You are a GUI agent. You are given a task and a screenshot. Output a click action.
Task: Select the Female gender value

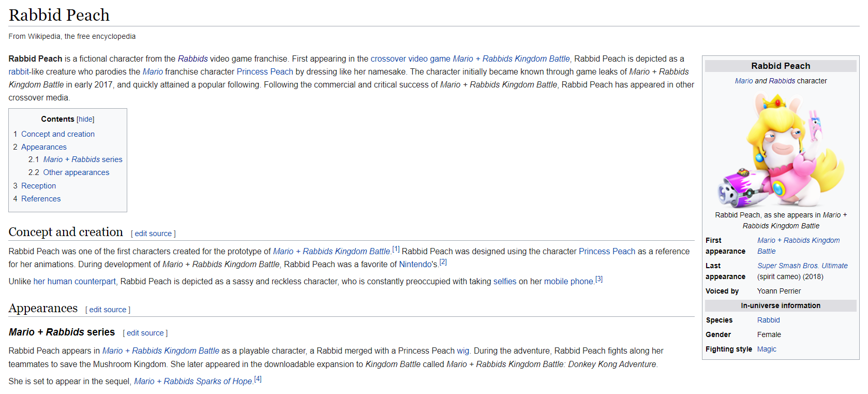coord(769,334)
